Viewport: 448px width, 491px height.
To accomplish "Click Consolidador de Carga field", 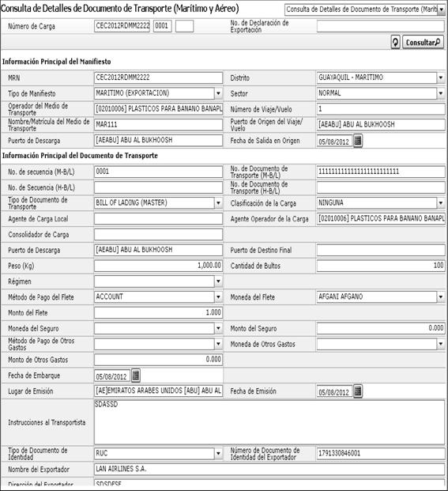I will pyautogui.click(x=158, y=234).
